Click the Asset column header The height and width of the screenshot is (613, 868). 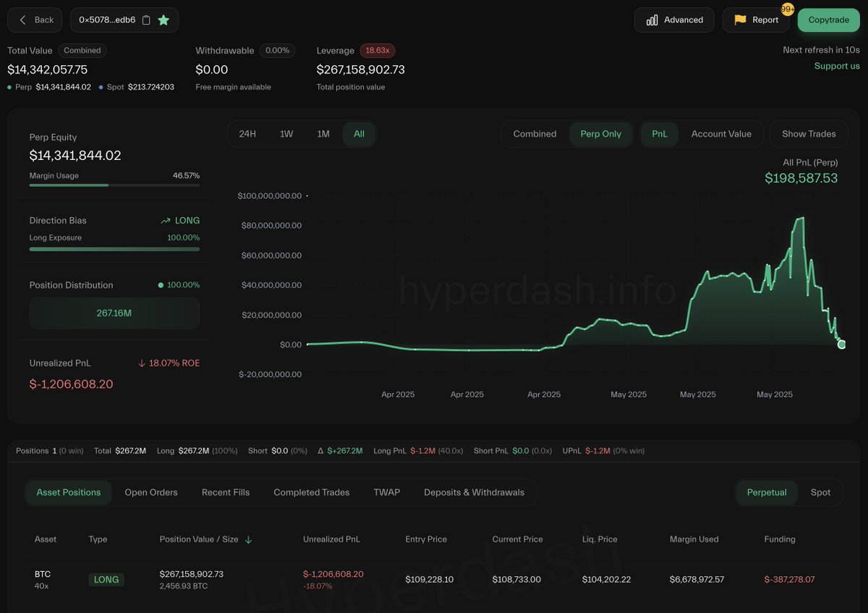(x=46, y=539)
